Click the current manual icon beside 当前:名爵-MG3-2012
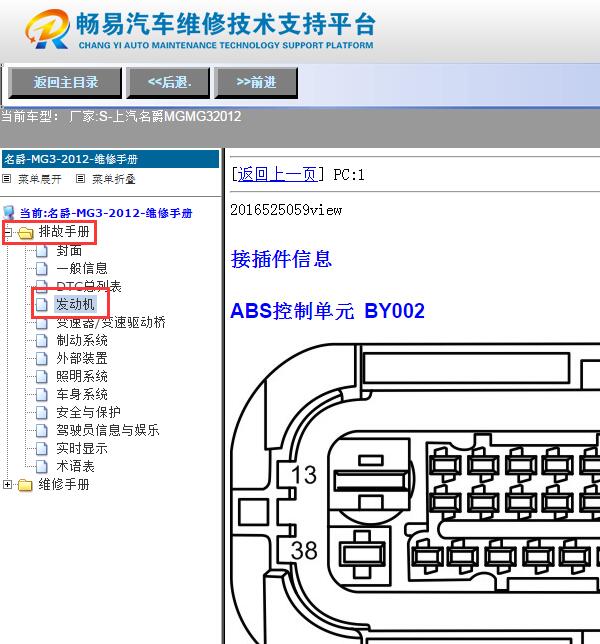The width and height of the screenshot is (600, 644). click(9, 212)
